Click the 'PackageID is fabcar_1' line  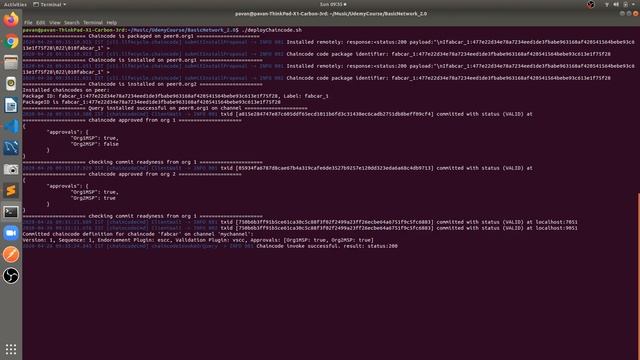pyautogui.click(x=151, y=102)
